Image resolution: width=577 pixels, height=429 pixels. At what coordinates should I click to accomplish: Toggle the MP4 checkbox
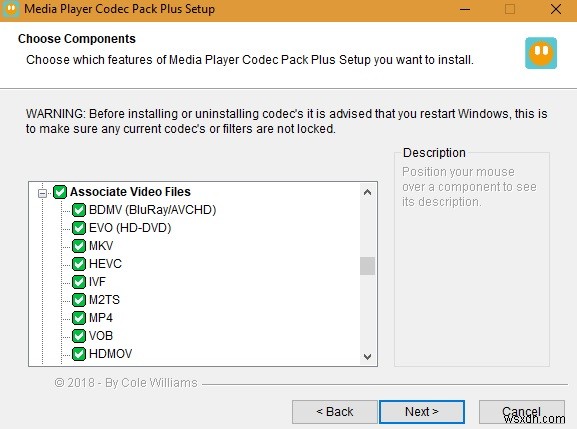79,318
